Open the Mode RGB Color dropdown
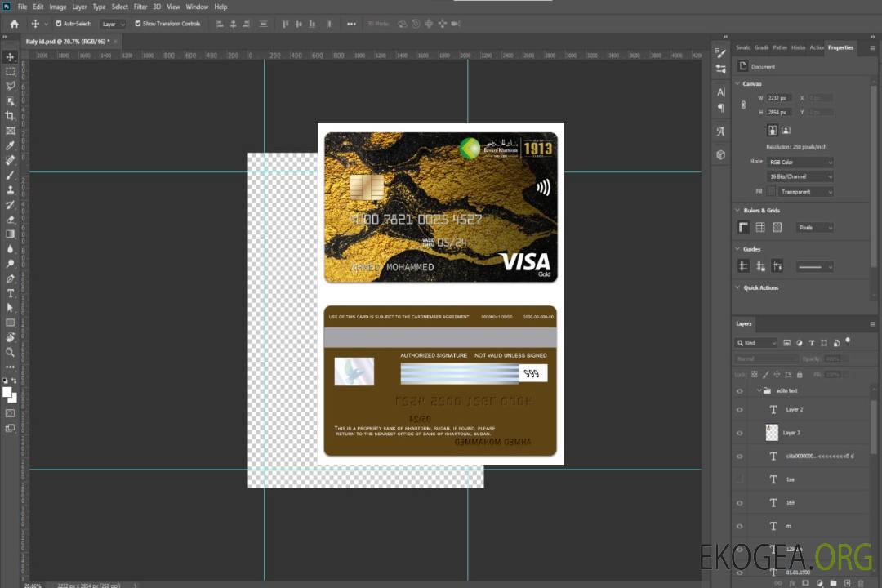 (x=800, y=162)
